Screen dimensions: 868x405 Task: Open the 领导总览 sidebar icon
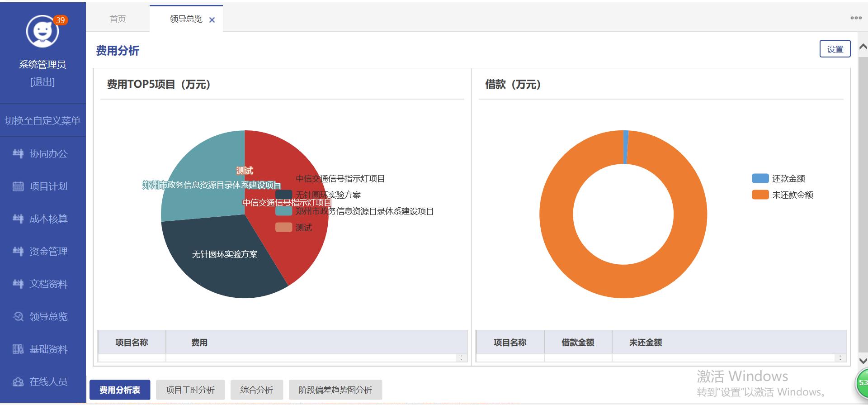(x=18, y=317)
